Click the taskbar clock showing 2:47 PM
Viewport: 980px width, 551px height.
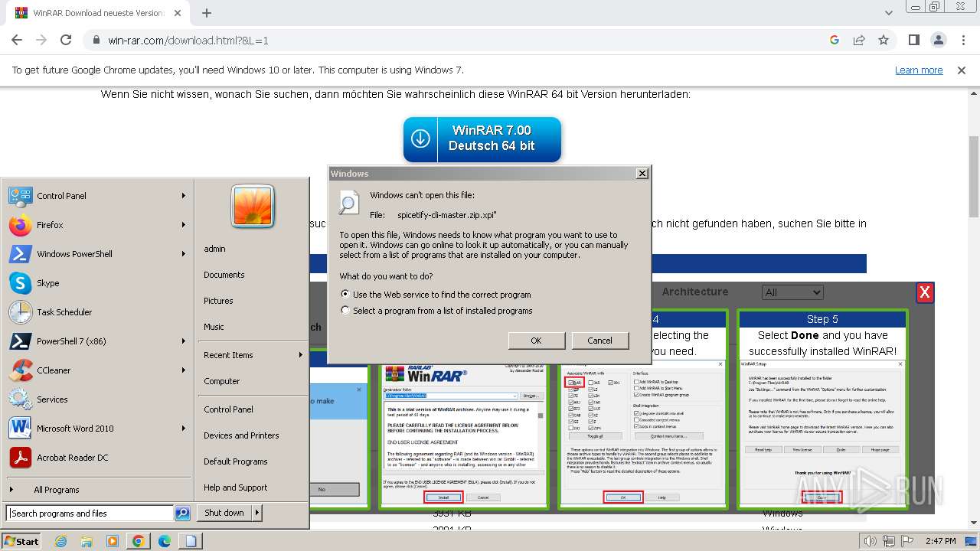point(940,542)
